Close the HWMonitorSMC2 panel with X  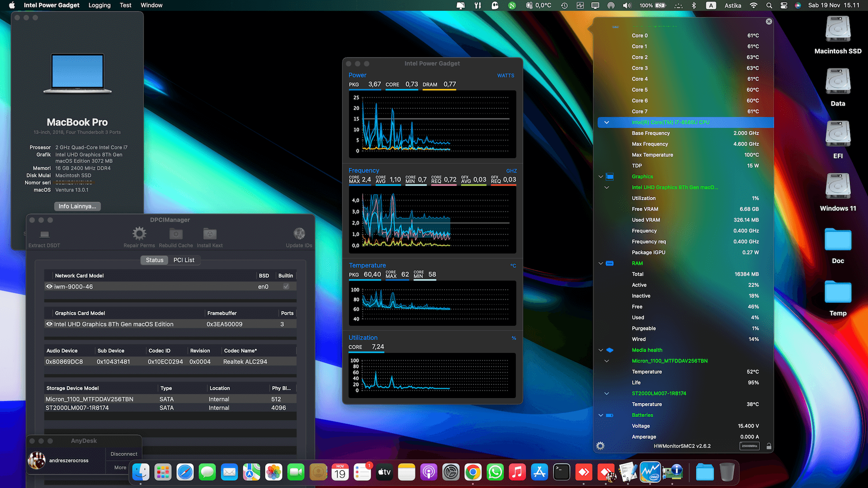[769, 22]
